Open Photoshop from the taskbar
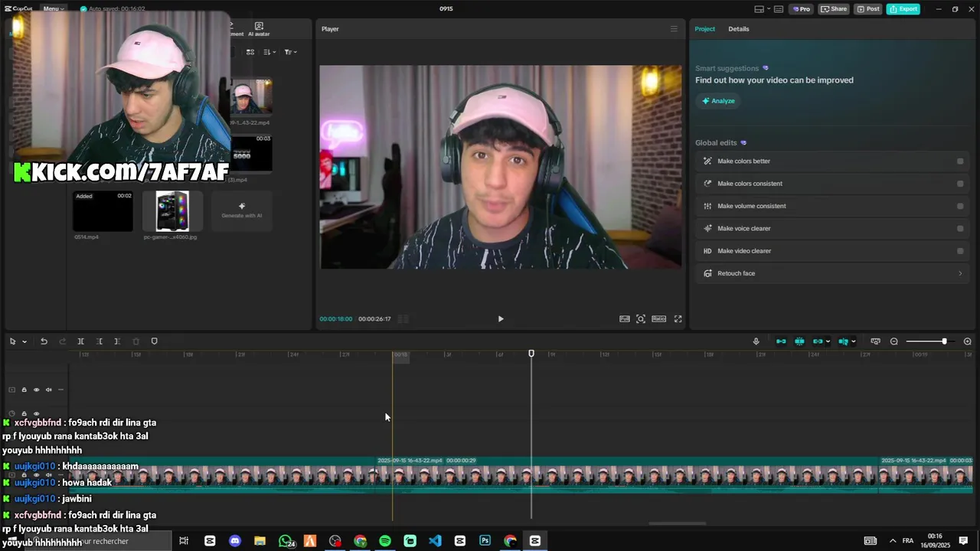 [485, 541]
